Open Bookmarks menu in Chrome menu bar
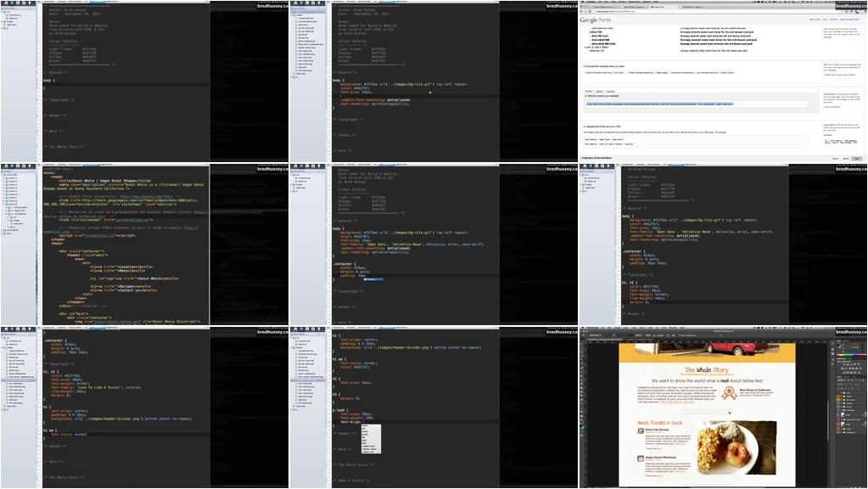This screenshot has height=489, width=868. tap(635, 2)
